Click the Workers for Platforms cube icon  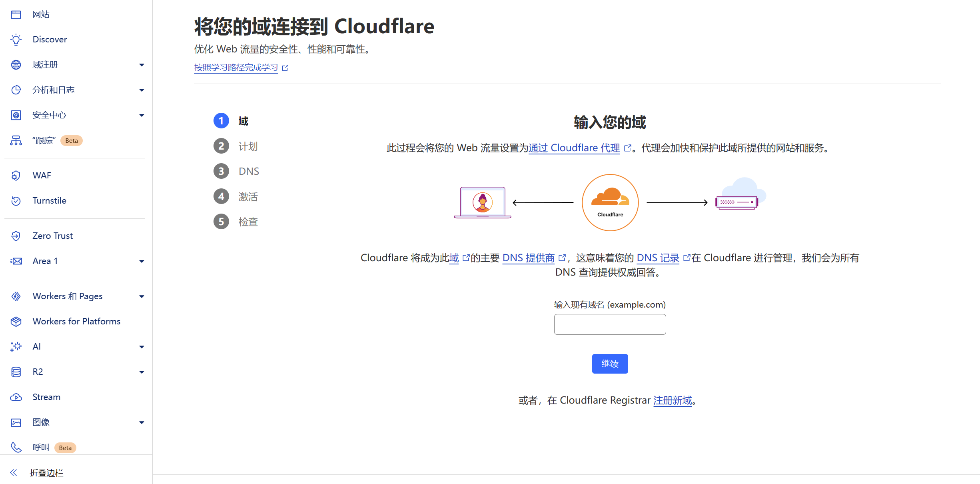(x=16, y=322)
